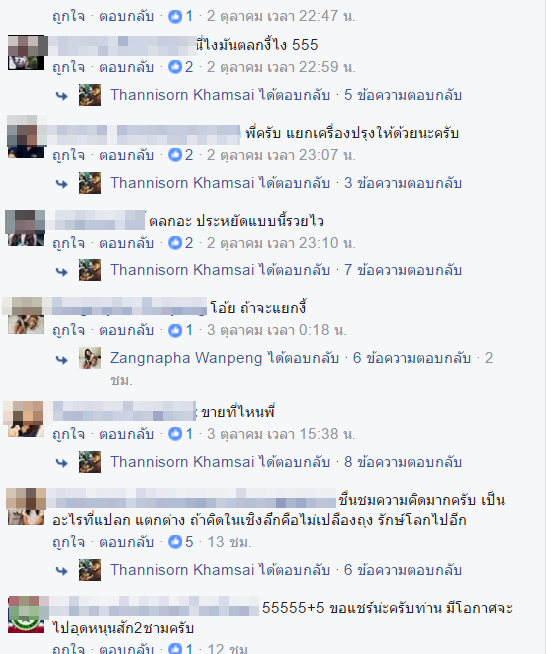Expand the 3 replies thread
Screen dimensions: 546x654
(403, 183)
